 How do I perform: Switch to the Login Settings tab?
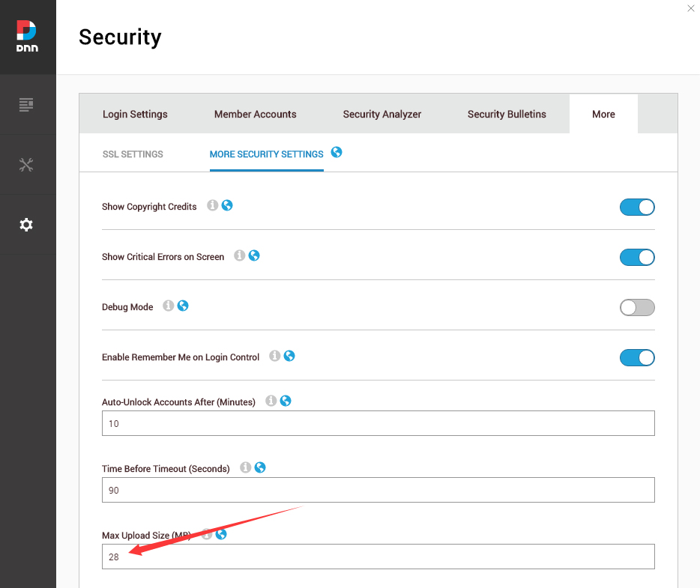click(135, 114)
